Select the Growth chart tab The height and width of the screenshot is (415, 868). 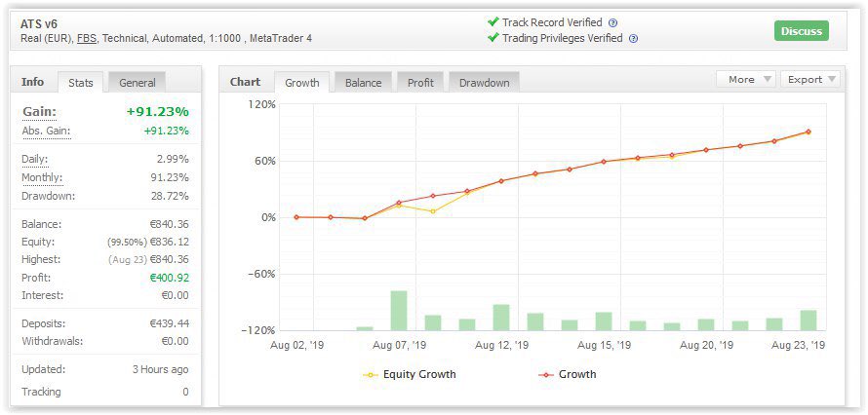point(301,83)
